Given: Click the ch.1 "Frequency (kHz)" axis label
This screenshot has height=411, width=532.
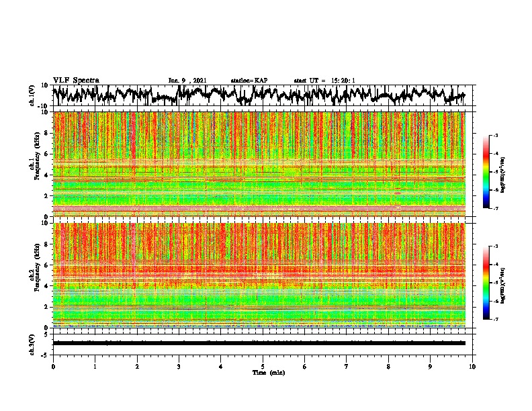Looking at the screenshot, I should click(38, 156).
